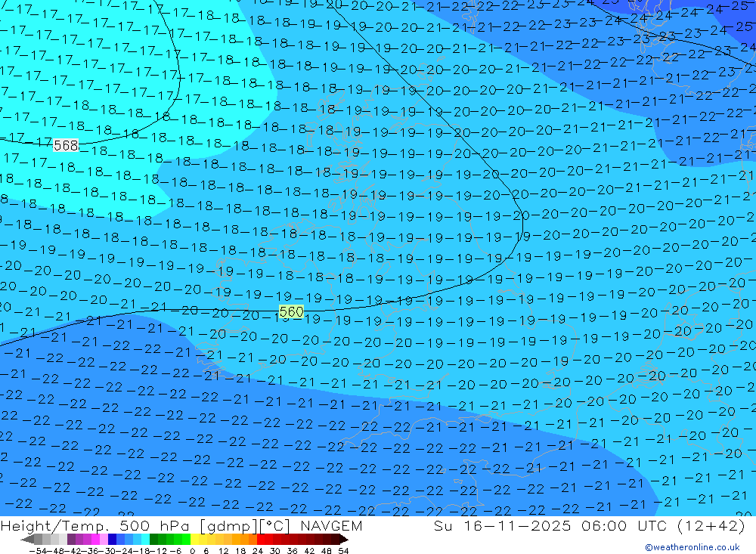
Task: Click the 560 height contour label
Action: tap(291, 311)
